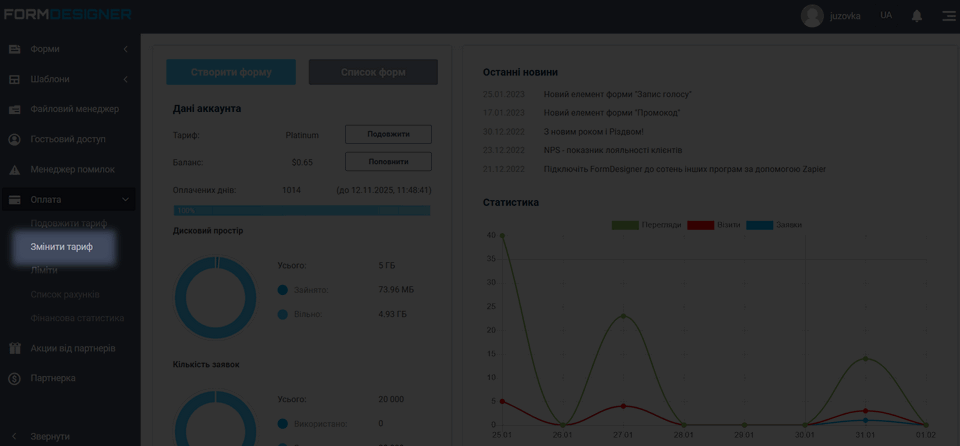Click the paid days progress bar

pyautogui.click(x=302, y=211)
